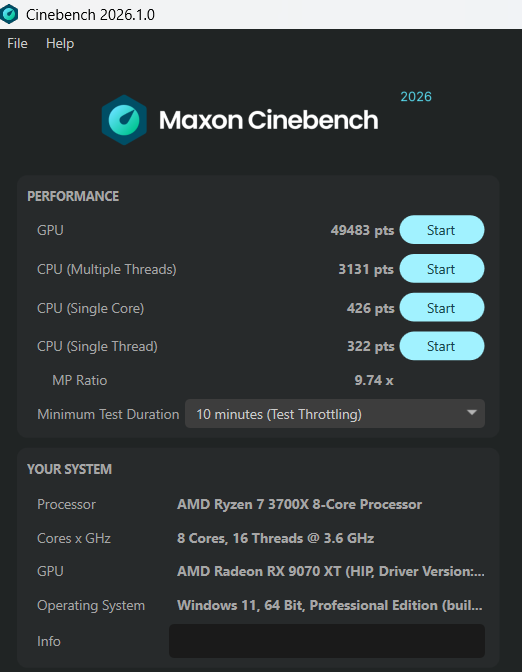
Task: Click the Maxon Cinebench title text
Action: click(269, 120)
